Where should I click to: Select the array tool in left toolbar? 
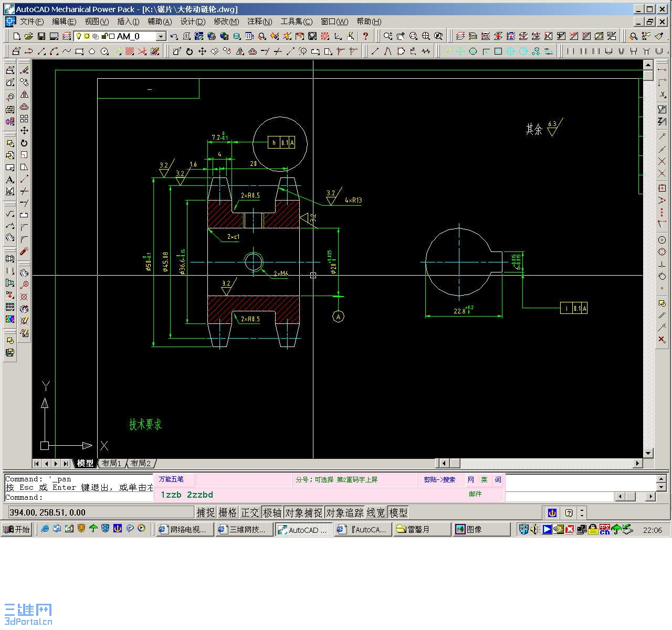tap(24, 119)
